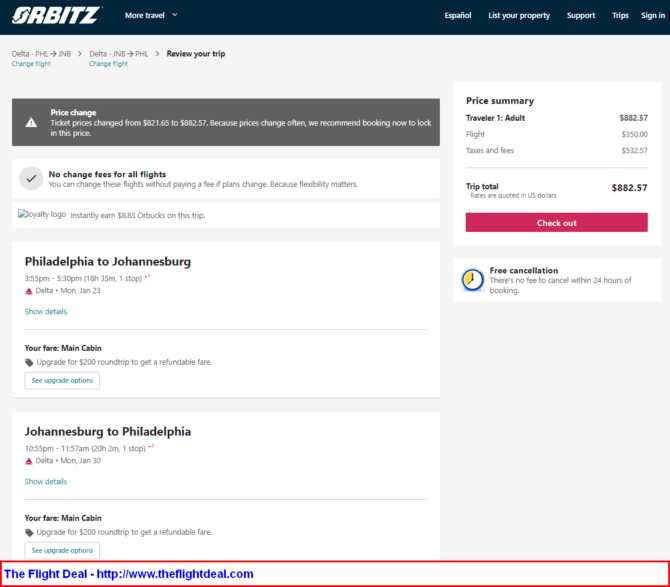Screen dimensions: 670x587
Task: Click the Free cancellation clock icon
Action: (x=473, y=280)
